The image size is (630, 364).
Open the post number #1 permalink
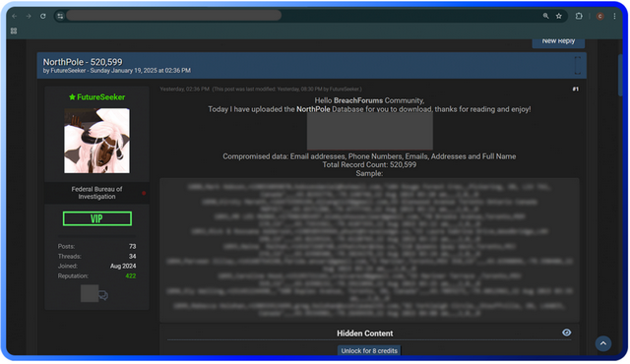pos(575,90)
